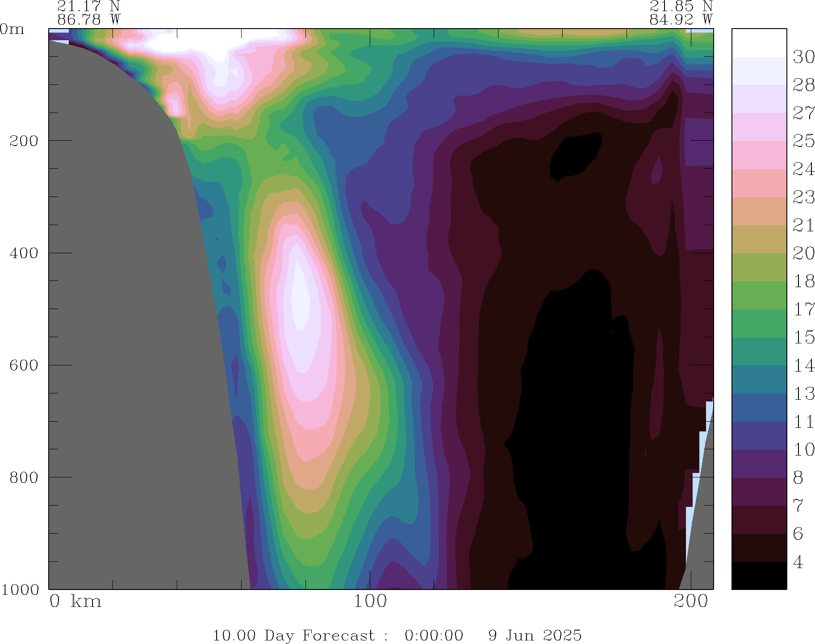Screen dimensions: 815x644
Task: Pick the teal swatch between 13 and 14
Action: (759, 380)
